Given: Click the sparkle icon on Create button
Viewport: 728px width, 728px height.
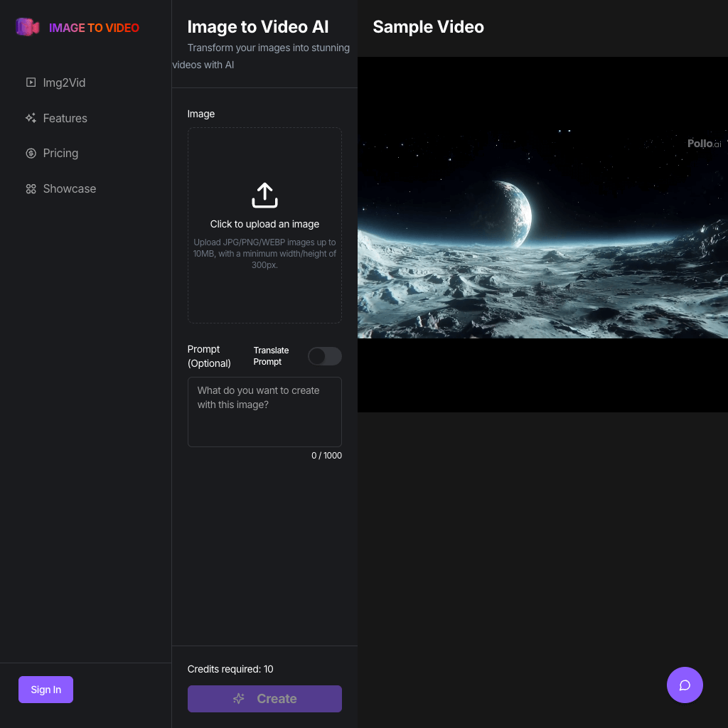Looking at the screenshot, I should pyautogui.click(x=238, y=698).
